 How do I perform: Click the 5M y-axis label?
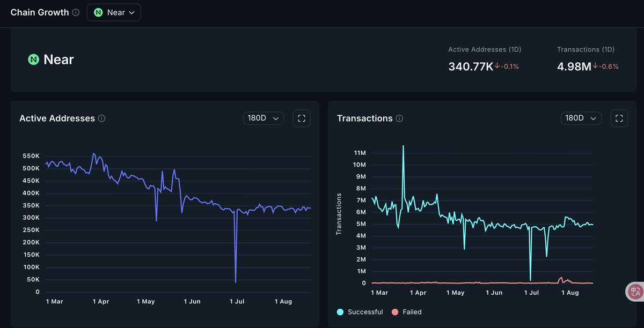point(362,224)
